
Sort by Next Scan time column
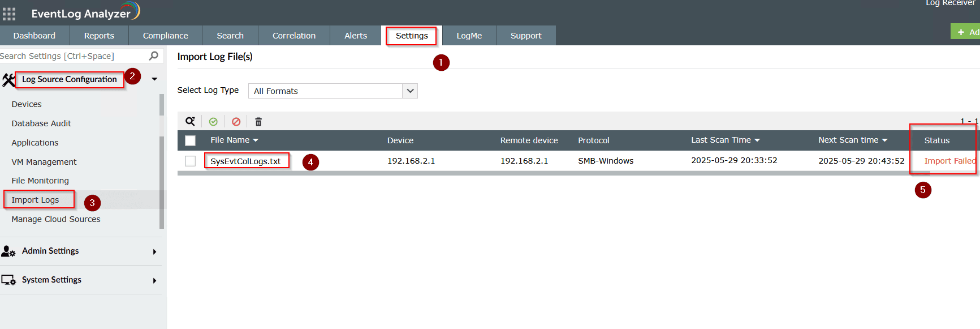853,140
